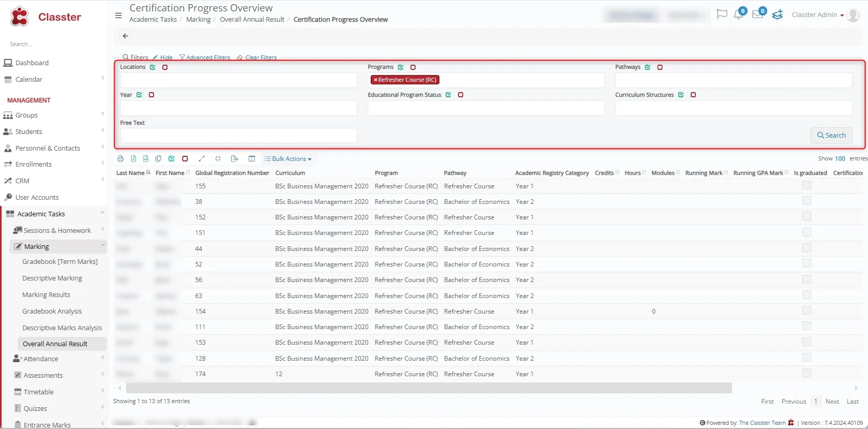Tick Is graduated checkbox for registration 154
Image resolution: width=868 pixels, height=429 pixels.
pos(806,310)
